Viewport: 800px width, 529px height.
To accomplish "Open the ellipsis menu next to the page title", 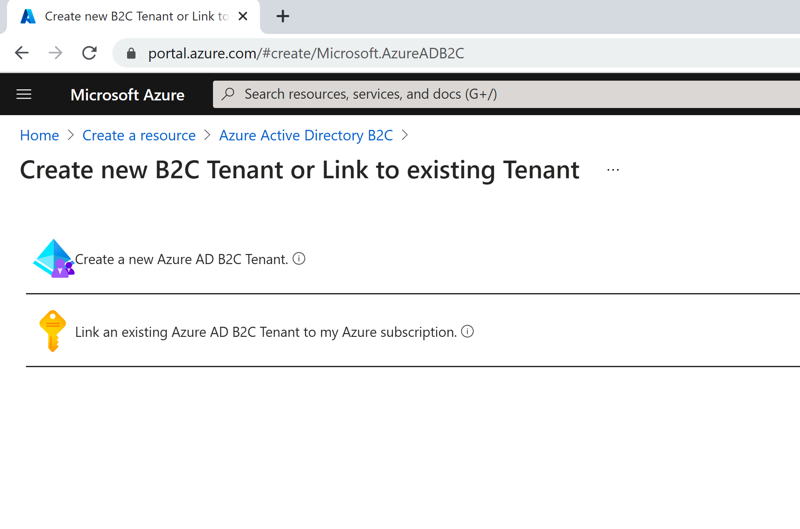I will 613,170.
